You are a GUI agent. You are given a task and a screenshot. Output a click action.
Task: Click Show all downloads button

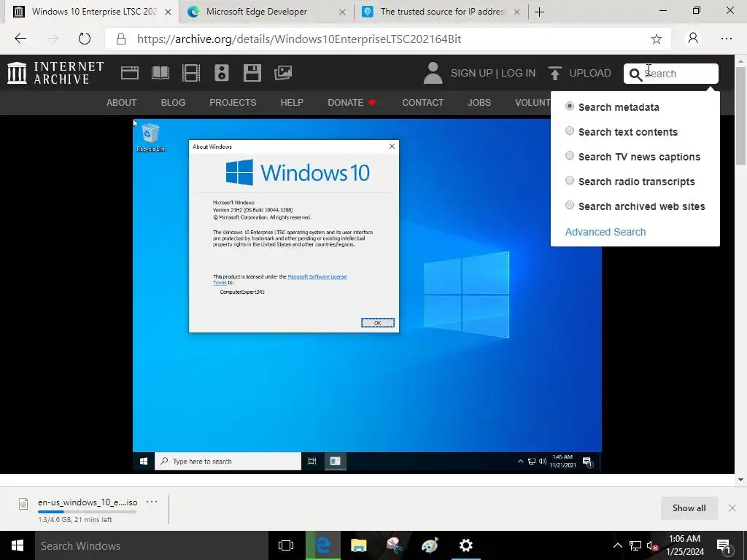coord(689,508)
